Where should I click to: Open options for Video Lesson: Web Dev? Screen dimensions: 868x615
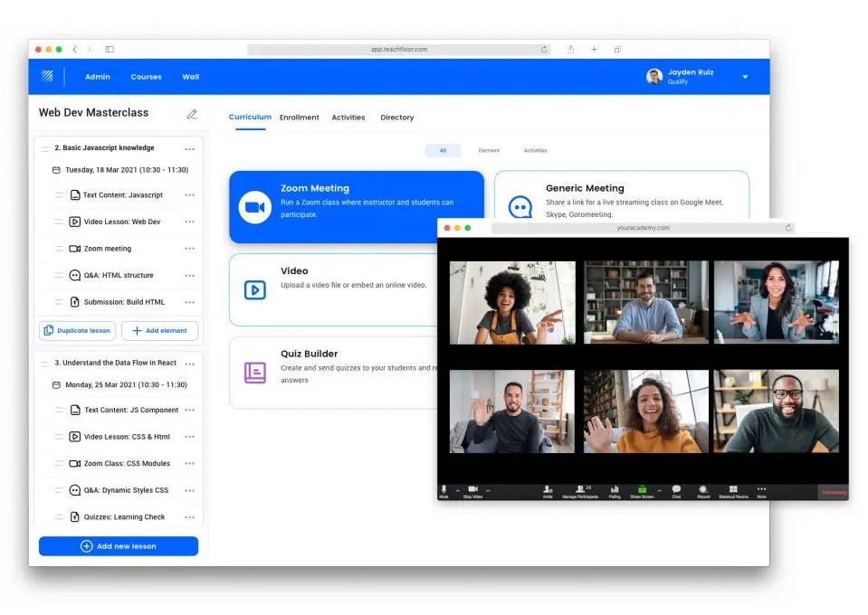[x=190, y=222]
